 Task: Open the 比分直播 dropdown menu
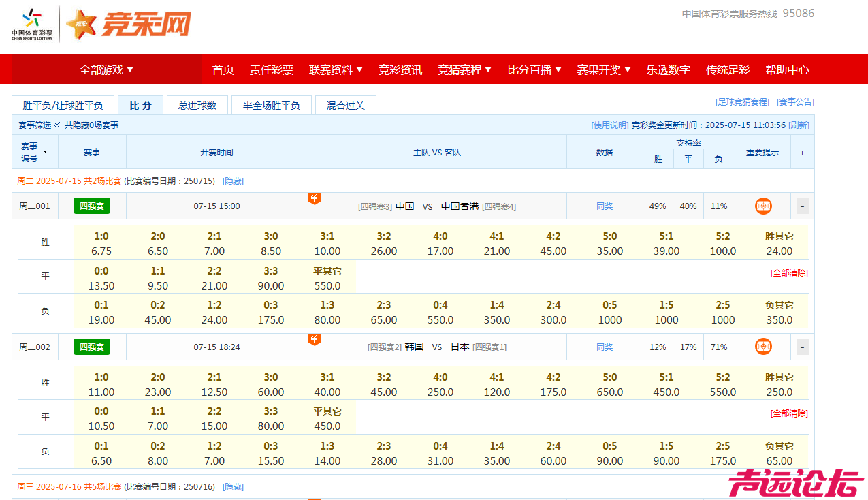point(534,69)
